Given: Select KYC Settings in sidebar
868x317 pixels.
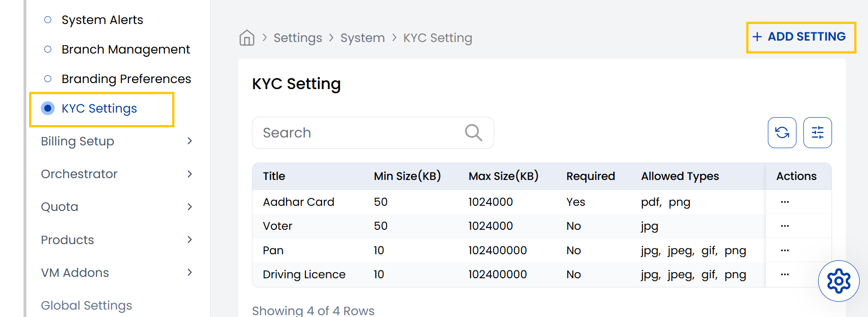Looking at the screenshot, I should tap(99, 108).
